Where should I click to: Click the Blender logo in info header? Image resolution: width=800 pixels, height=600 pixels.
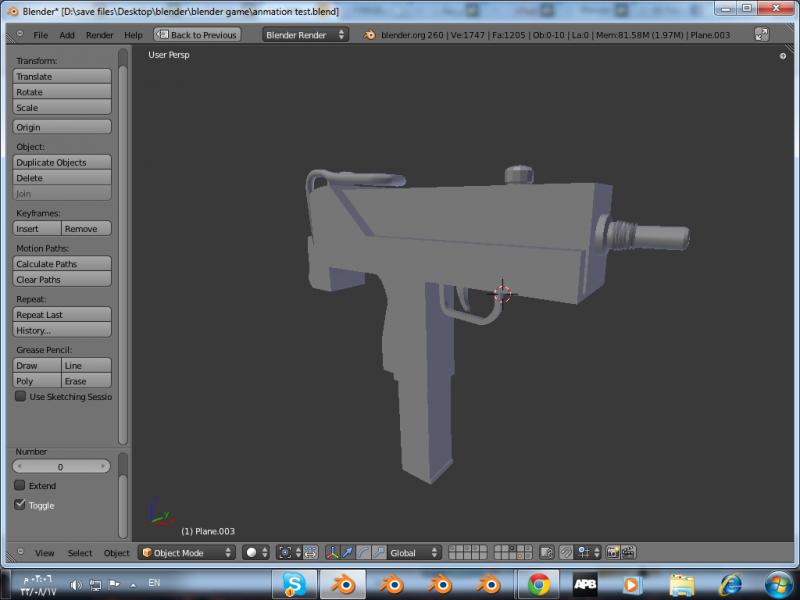(369, 35)
